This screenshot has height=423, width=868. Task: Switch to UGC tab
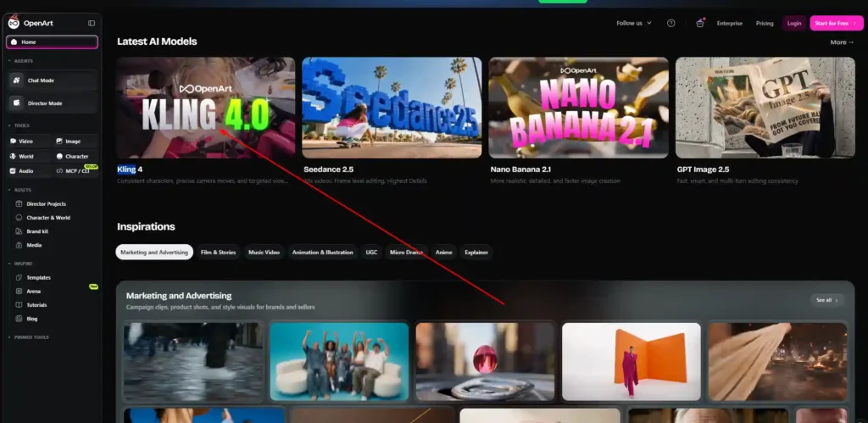pyautogui.click(x=371, y=252)
